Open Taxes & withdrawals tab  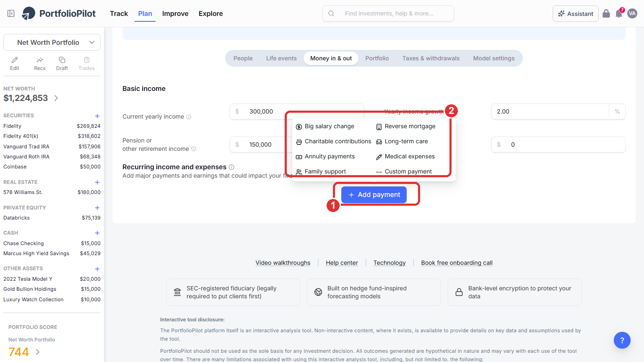(431, 58)
